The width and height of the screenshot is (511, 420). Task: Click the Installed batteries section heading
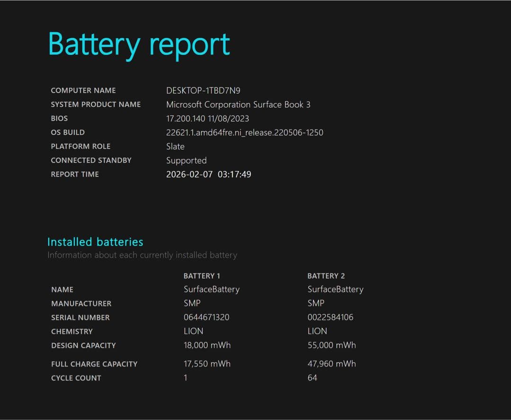coord(95,242)
